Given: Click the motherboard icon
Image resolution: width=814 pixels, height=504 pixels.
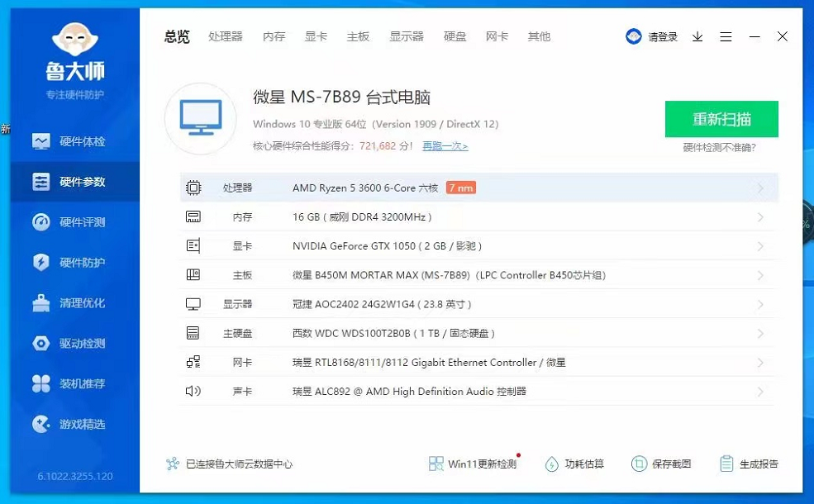Looking at the screenshot, I should [x=193, y=274].
